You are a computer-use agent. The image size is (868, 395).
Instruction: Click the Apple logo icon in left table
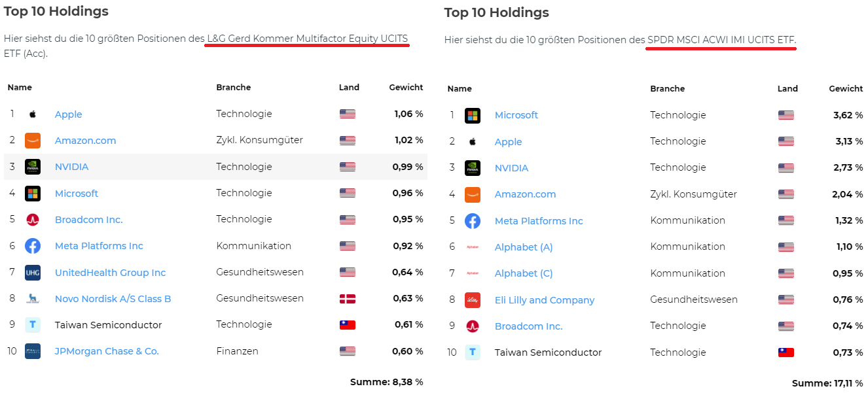(x=33, y=114)
